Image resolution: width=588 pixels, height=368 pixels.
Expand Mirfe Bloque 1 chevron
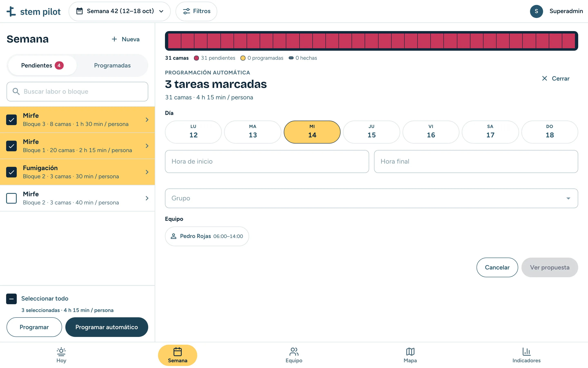pyautogui.click(x=147, y=146)
